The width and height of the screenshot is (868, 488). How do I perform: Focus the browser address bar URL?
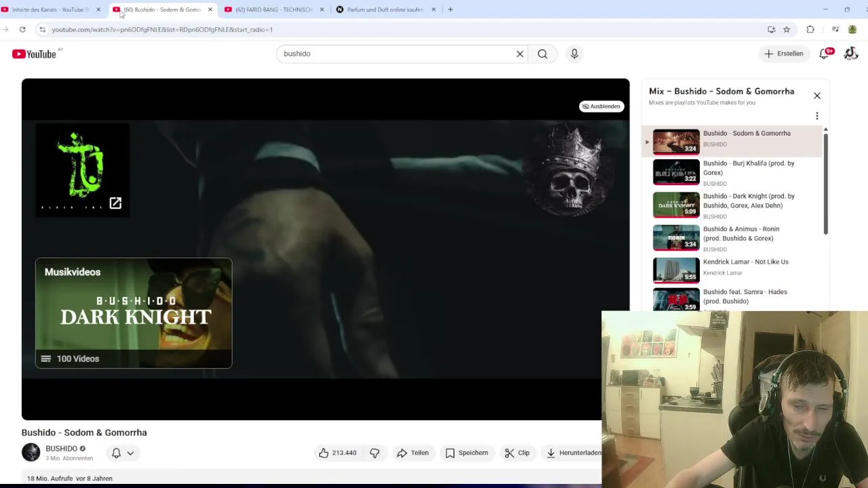pyautogui.click(x=162, y=30)
